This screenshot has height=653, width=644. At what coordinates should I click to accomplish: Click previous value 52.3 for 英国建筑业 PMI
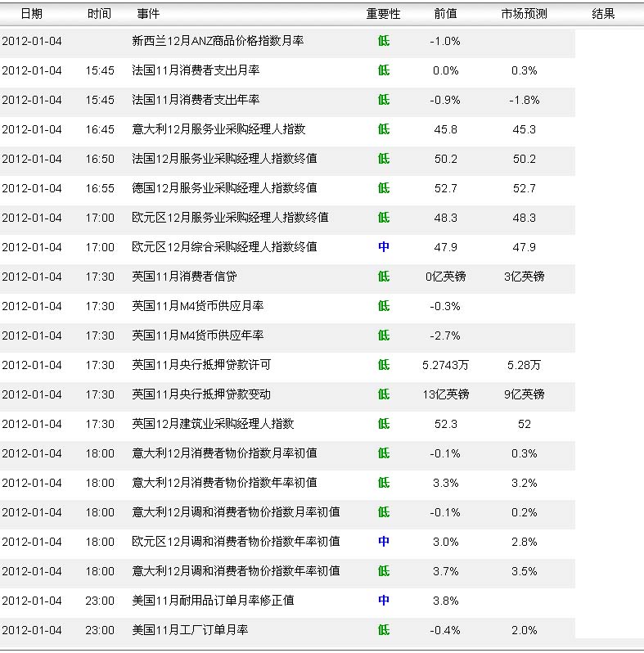click(x=446, y=424)
